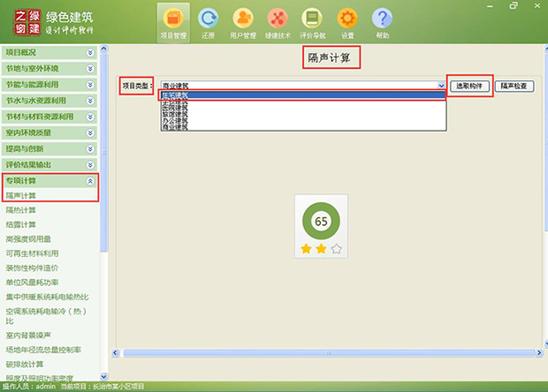The image size is (548, 392).
Task: Click the sidebar vertical scrollbar thumb
Action: 103,153
